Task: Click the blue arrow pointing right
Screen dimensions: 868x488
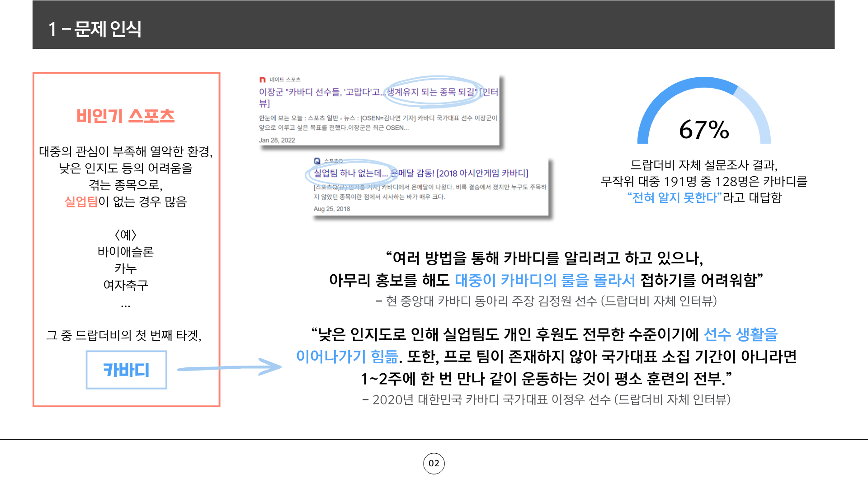Action: click(231, 367)
